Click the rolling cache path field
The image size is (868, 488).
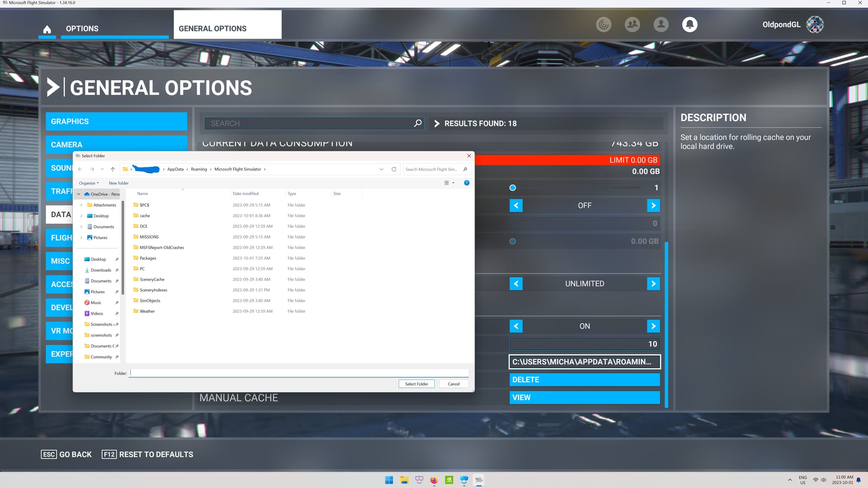point(585,362)
